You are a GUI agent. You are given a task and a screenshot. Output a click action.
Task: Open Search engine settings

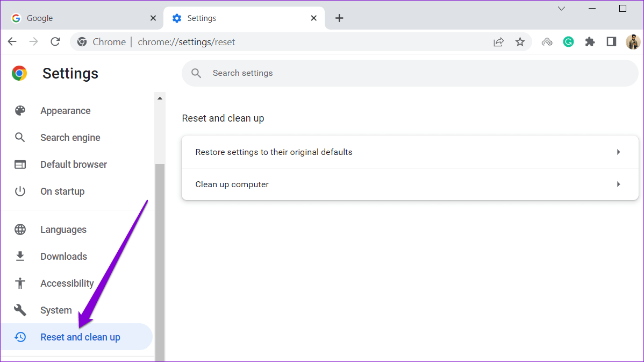pos(77,138)
